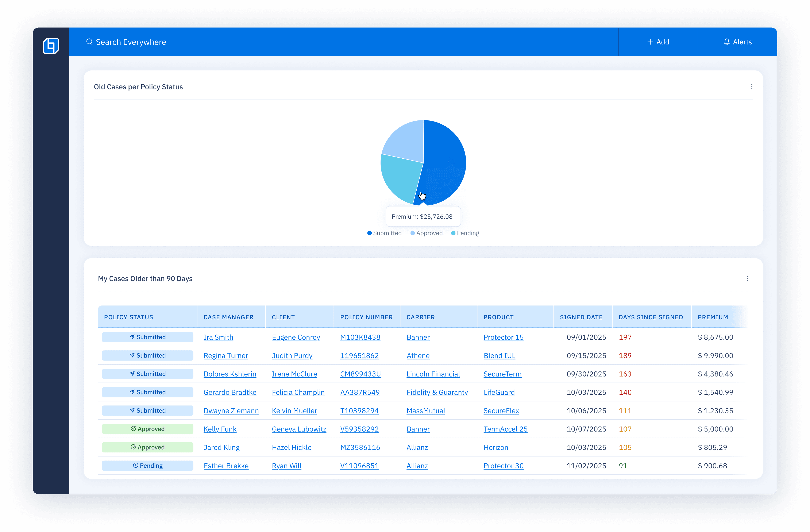
Task: Click Approved status badge for Geneva Lubowitz
Action: click(x=147, y=429)
